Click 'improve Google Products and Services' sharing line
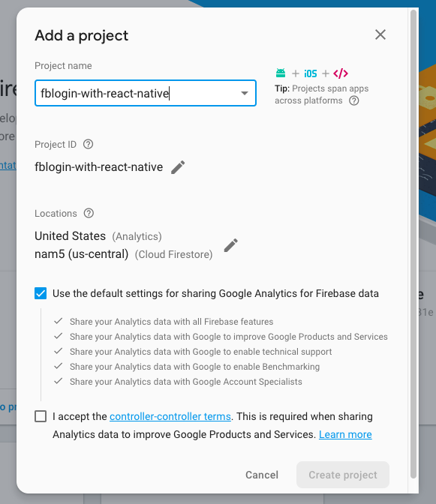The height and width of the screenshot is (504, 436). (229, 337)
